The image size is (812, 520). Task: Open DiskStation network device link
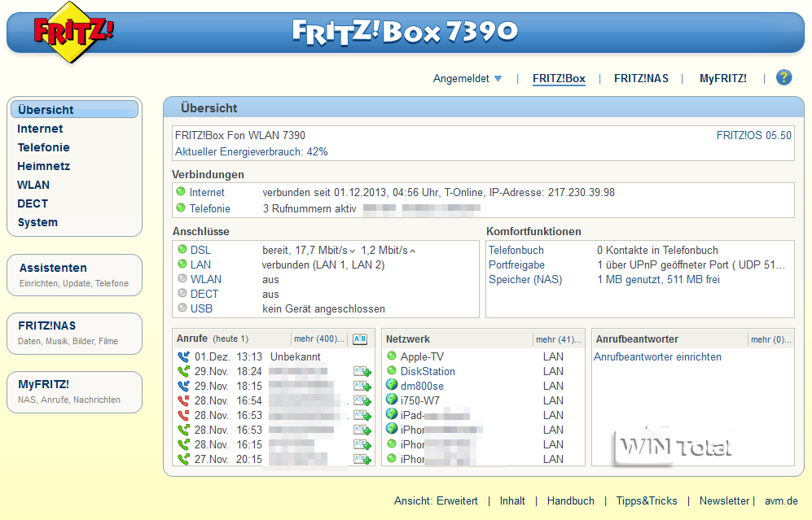pyautogui.click(x=428, y=372)
